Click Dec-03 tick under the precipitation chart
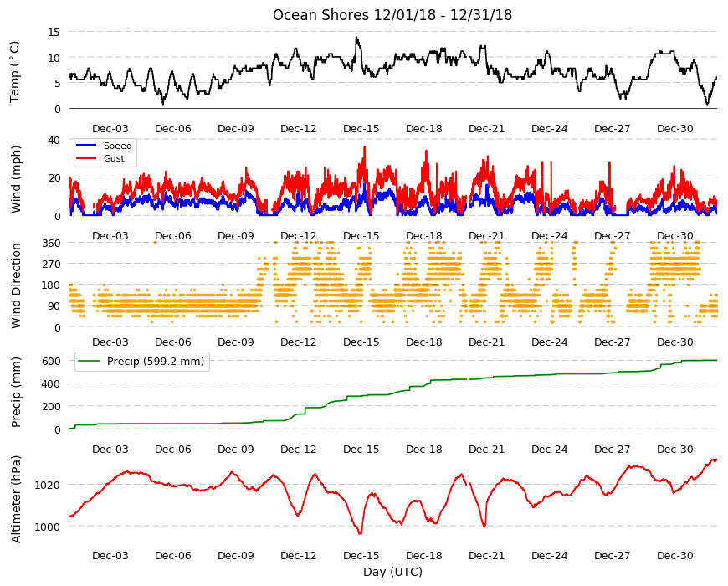 (x=110, y=449)
